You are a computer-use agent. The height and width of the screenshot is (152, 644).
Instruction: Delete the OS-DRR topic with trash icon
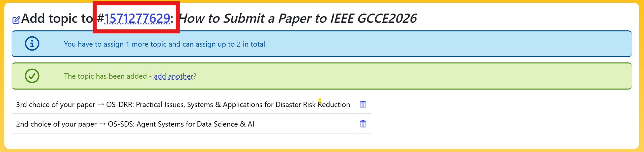click(x=363, y=104)
